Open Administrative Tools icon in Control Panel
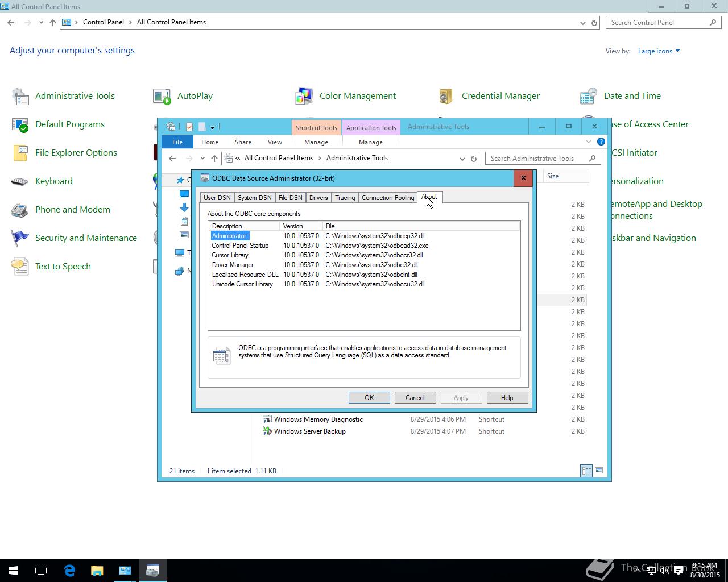This screenshot has width=728, height=582. coord(20,96)
